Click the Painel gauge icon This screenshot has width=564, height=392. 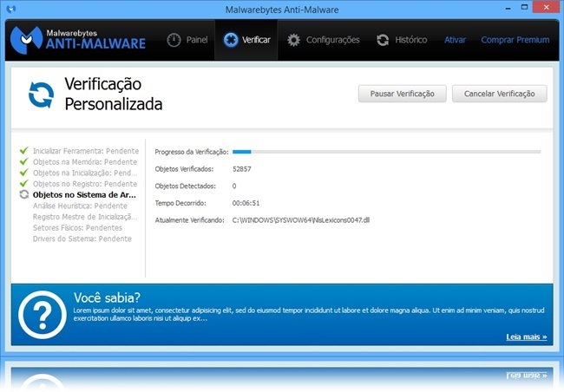(x=174, y=40)
